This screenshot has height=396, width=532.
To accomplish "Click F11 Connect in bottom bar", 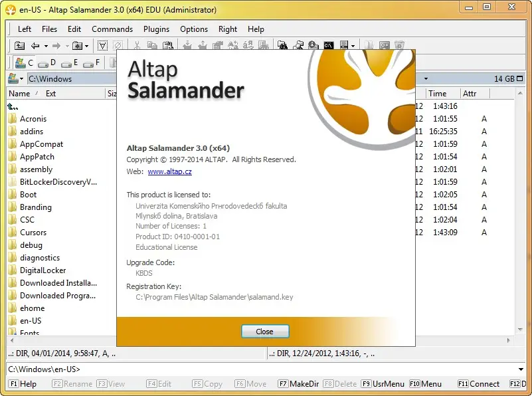I will click(478, 384).
